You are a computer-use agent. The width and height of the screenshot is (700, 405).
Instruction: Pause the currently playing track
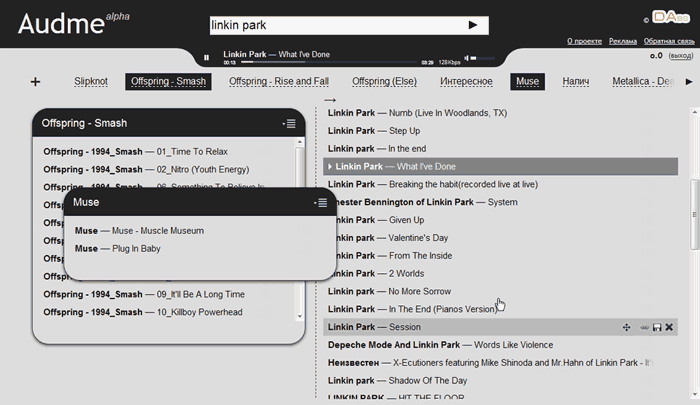(207, 59)
